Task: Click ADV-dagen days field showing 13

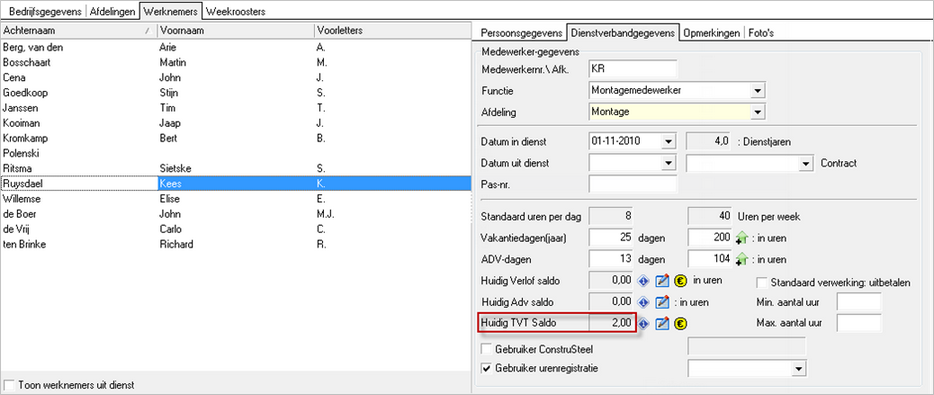Action: click(611, 259)
